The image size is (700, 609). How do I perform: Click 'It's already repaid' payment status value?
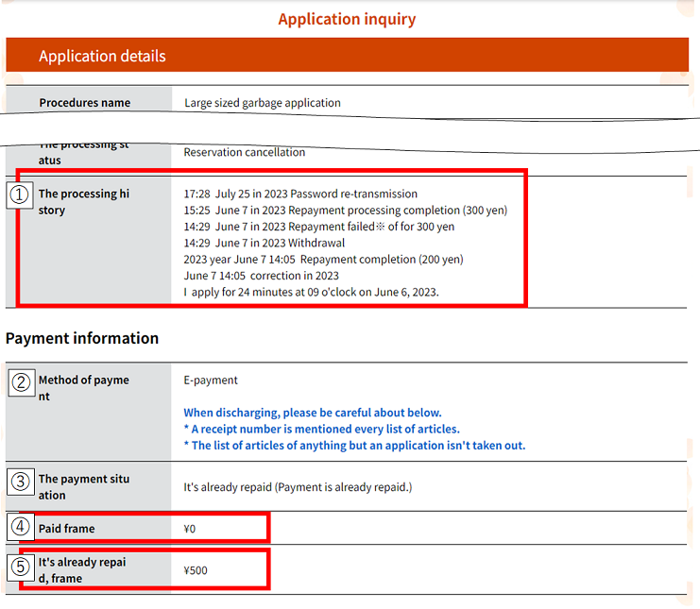[298, 487]
